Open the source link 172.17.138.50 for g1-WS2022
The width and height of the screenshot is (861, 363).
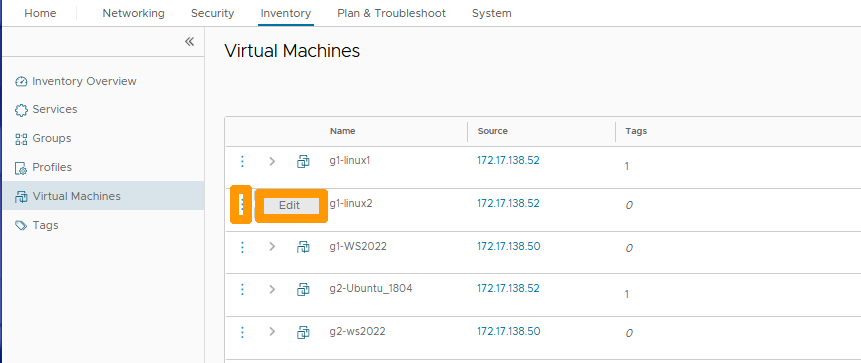coord(508,246)
